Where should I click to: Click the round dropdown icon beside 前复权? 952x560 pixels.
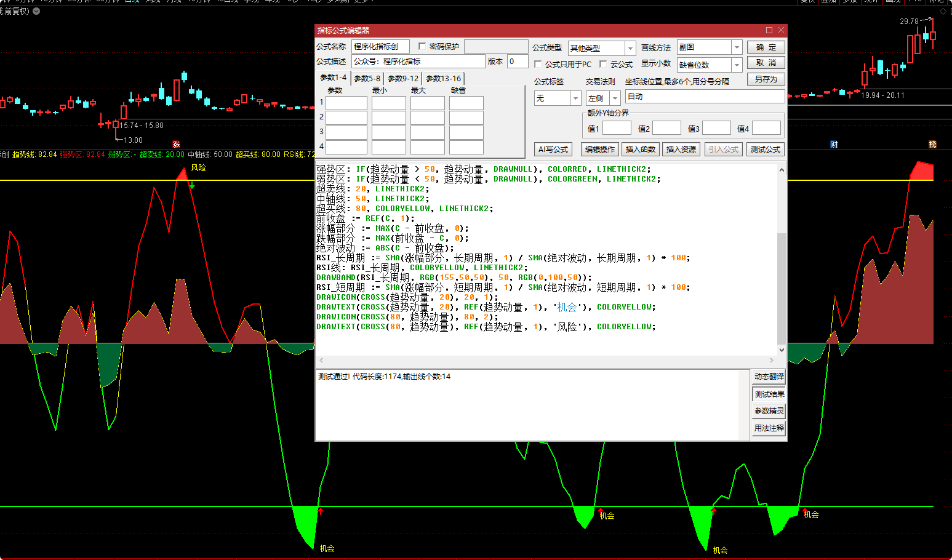(36, 11)
